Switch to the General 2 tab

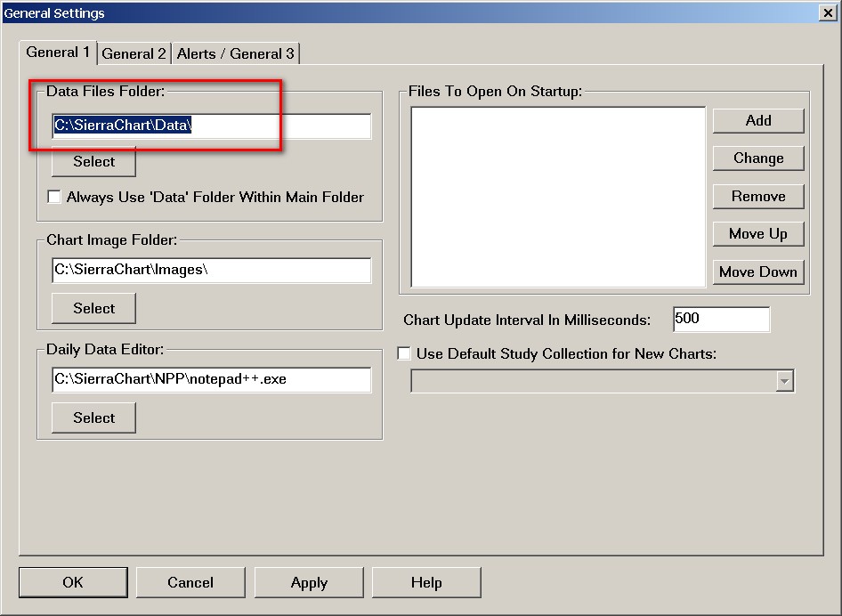coord(134,53)
